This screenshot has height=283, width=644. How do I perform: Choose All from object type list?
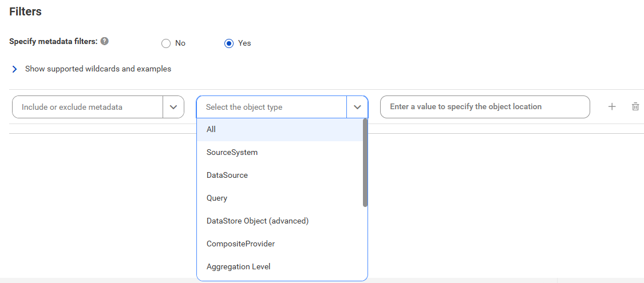[x=280, y=130]
